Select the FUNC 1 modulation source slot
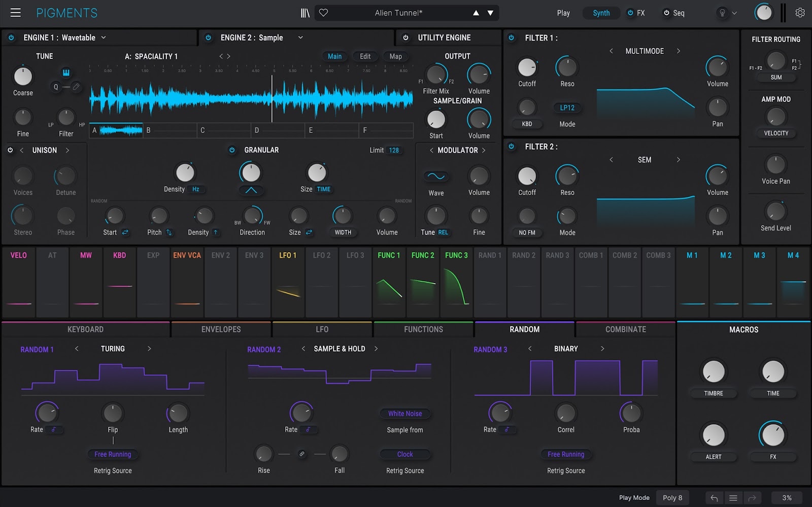The height and width of the screenshot is (507, 812). click(389, 282)
